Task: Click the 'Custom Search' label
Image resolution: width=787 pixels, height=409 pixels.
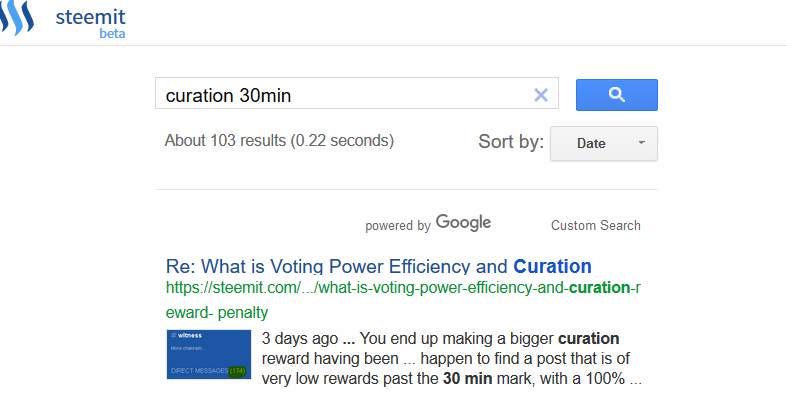Action: (595, 225)
